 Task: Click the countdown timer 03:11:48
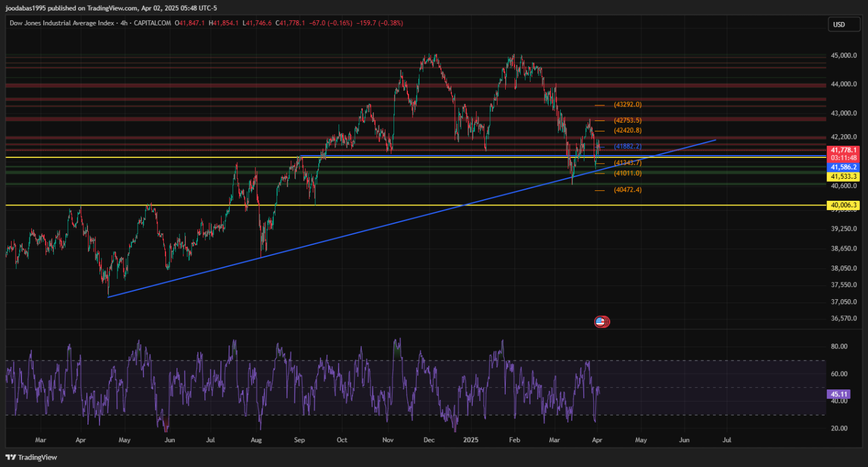[x=844, y=157]
